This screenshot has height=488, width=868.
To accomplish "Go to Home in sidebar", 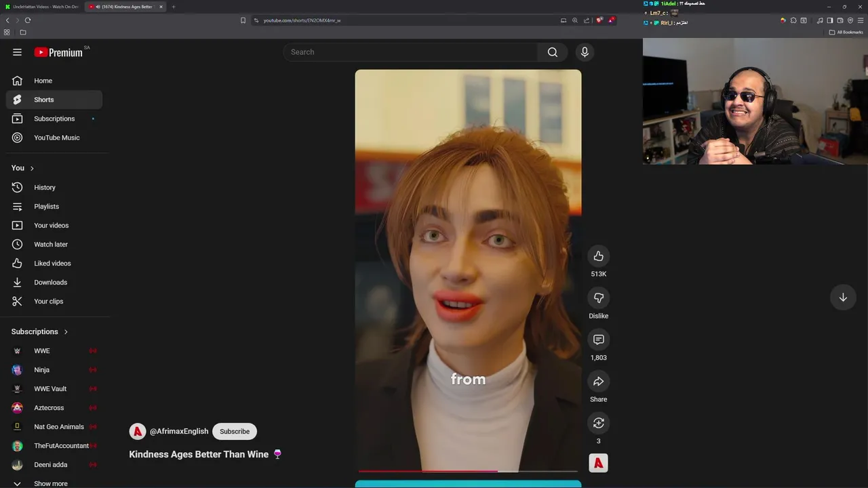I will [x=54, y=81].
